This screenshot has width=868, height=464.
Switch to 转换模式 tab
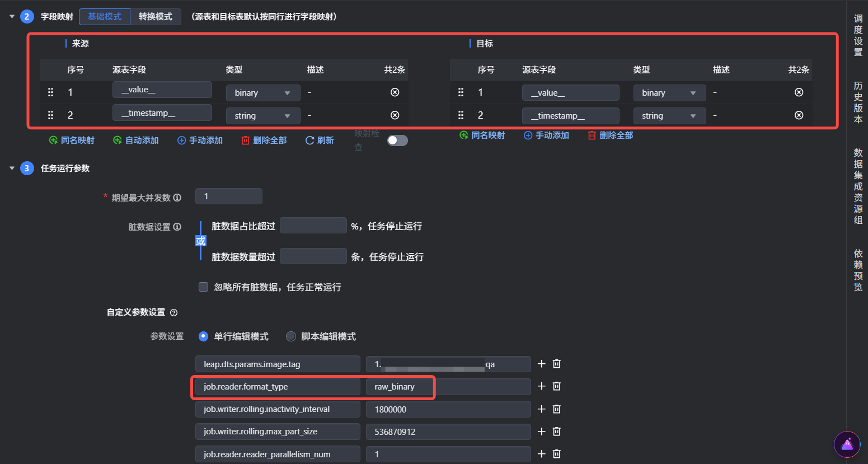(156, 17)
